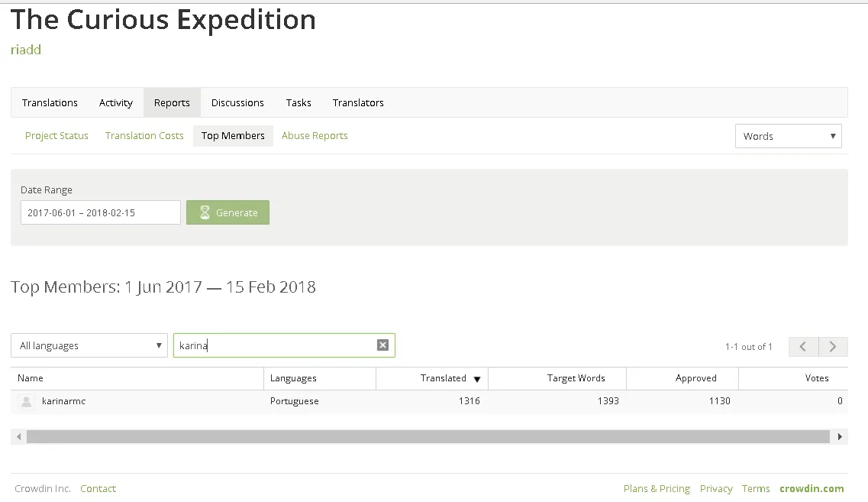The width and height of the screenshot is (868, 502).
Task: Click karinarmc user avatar icon
Action: click(x=26, y=401)
